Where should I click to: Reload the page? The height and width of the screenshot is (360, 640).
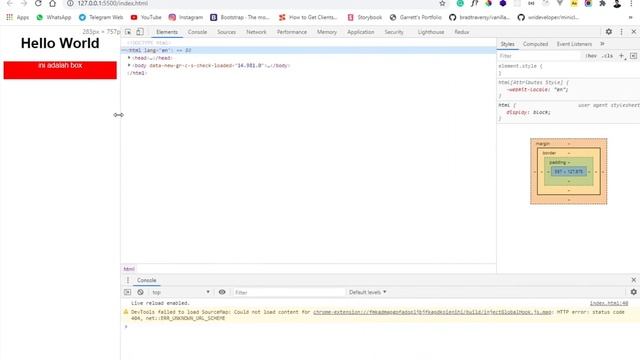click(x=38, y=3)
